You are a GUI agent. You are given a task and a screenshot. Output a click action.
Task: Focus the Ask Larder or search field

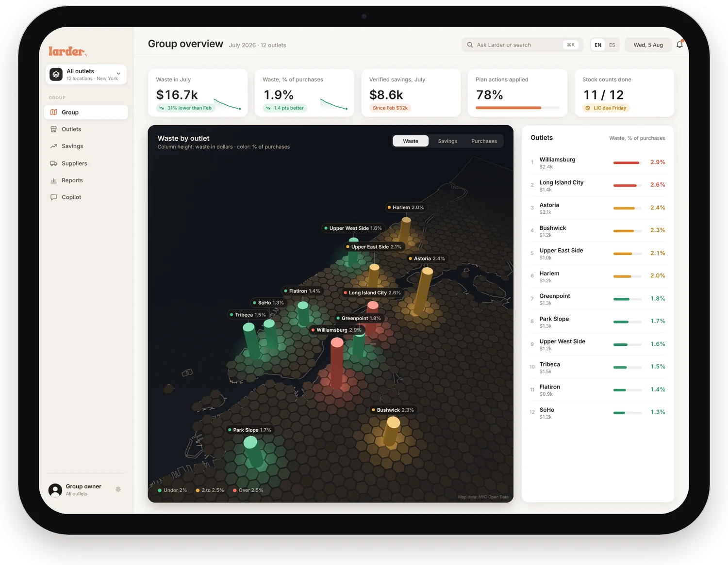522,45
